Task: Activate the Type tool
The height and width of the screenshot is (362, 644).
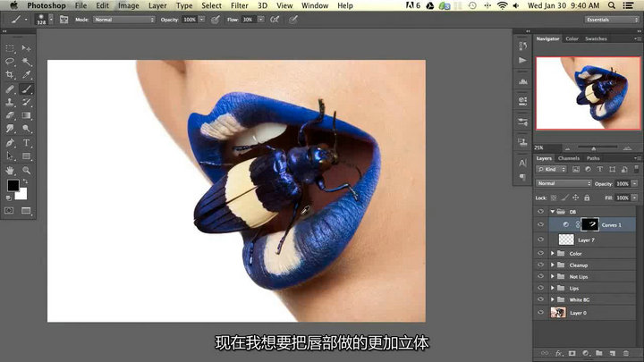Action: (26, 143)
